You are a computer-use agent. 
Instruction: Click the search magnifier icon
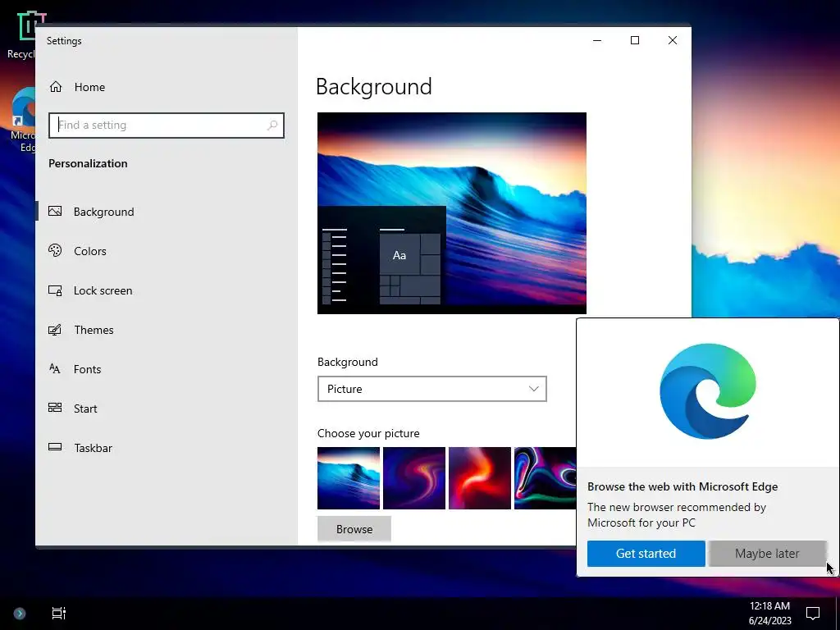[272, 126]
